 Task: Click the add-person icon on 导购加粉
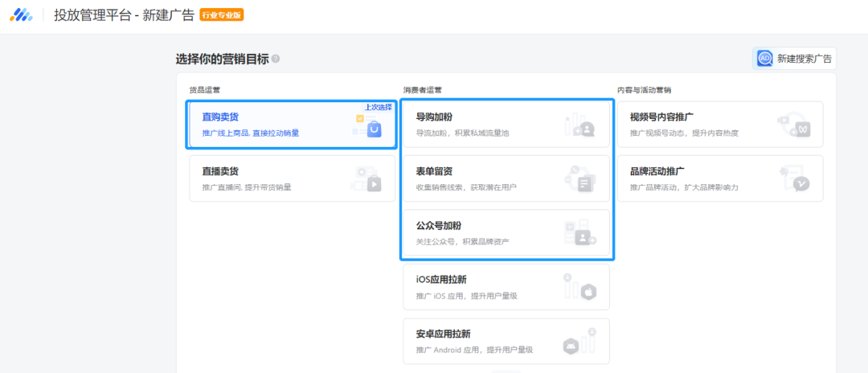tap(587, 129)
